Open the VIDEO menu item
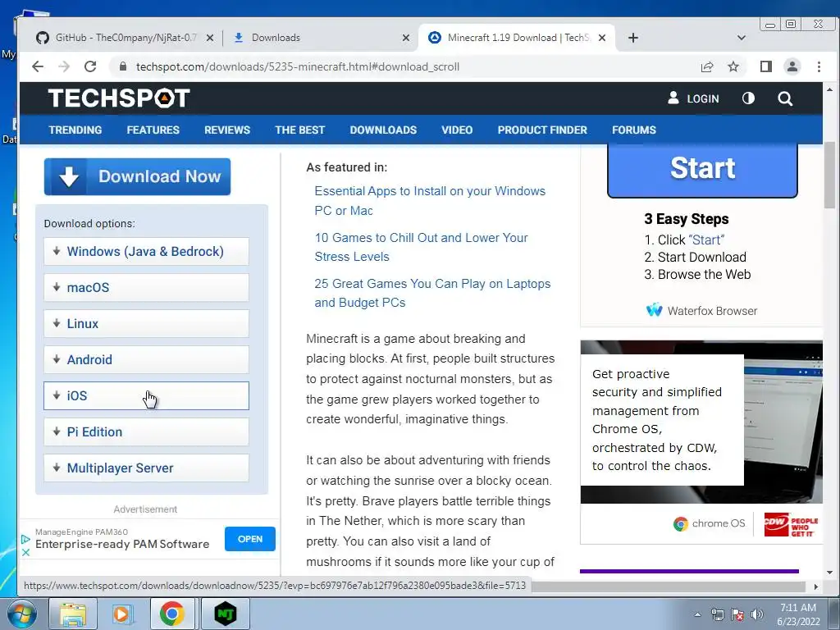 click(457, 130)
